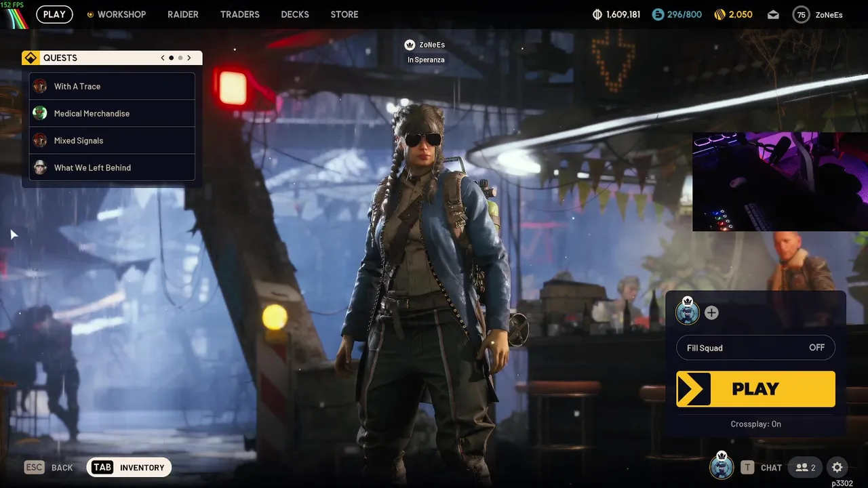The image size is (868, 488).
Task: Click the level 75 badge icon
Action: pyautogui.click(x=802, y=14)
